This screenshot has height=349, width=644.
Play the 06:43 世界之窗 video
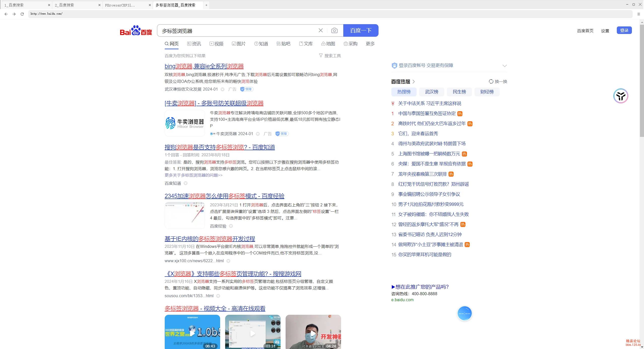click(192, 332)
